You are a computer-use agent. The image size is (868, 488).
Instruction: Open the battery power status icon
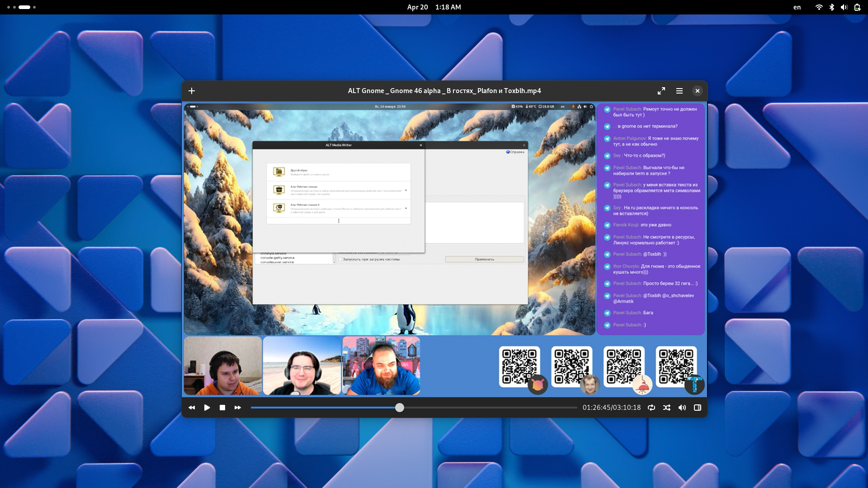(857, 7)
